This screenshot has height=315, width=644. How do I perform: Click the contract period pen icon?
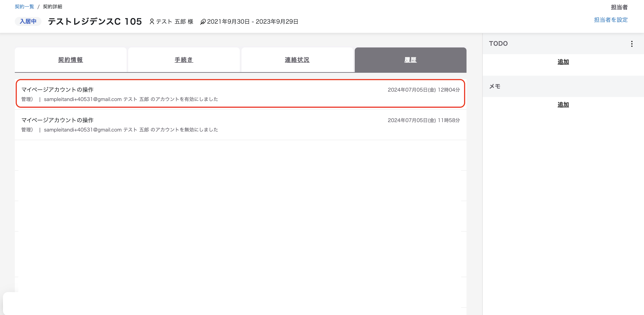pyautogui.click(x=203, y=22)
